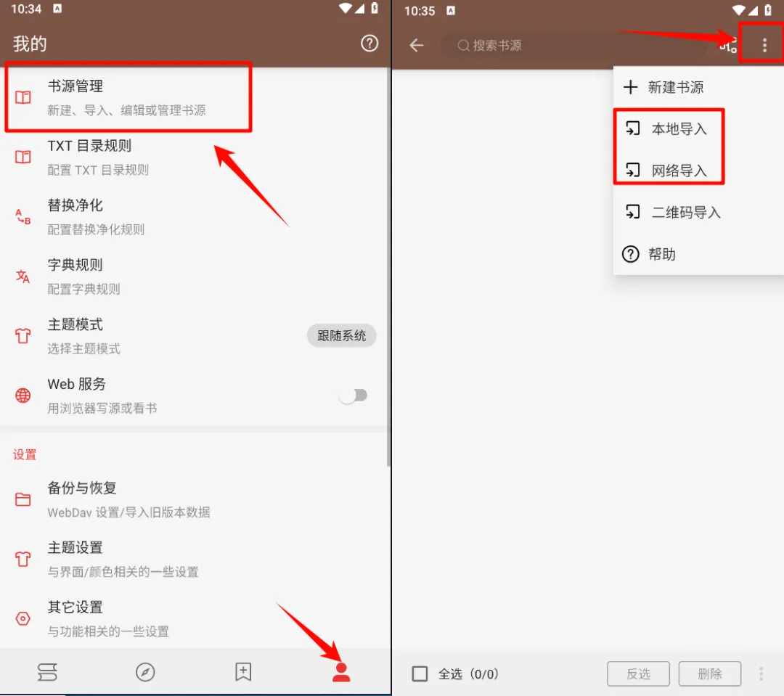Click the globe icon next to Web 服务
Viewport: 784px width, 696px height.
23,396
